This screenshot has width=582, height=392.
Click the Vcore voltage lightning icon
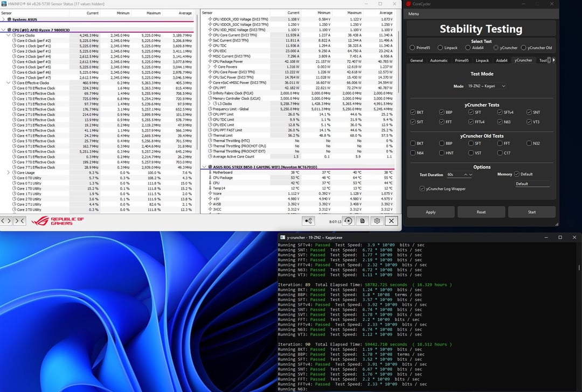point(210,193)
